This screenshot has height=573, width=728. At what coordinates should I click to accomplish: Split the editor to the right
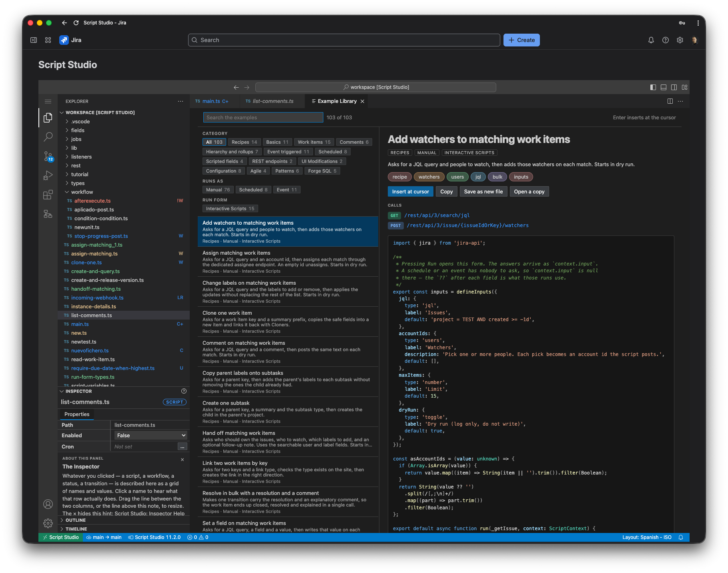(670, 101)
